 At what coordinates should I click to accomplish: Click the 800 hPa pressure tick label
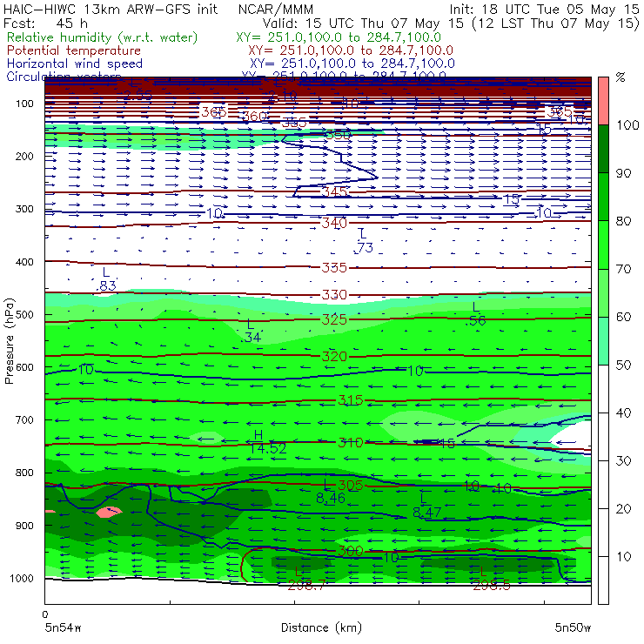click(24, 473)
